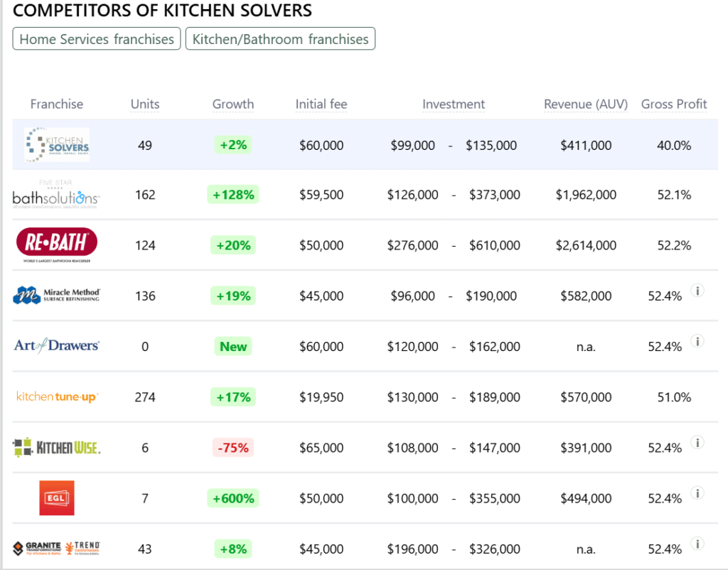The height and width of the screenshot is (570, 728).
Task: Select the $326,000 investment maximum
Action: tap(495, 549)
